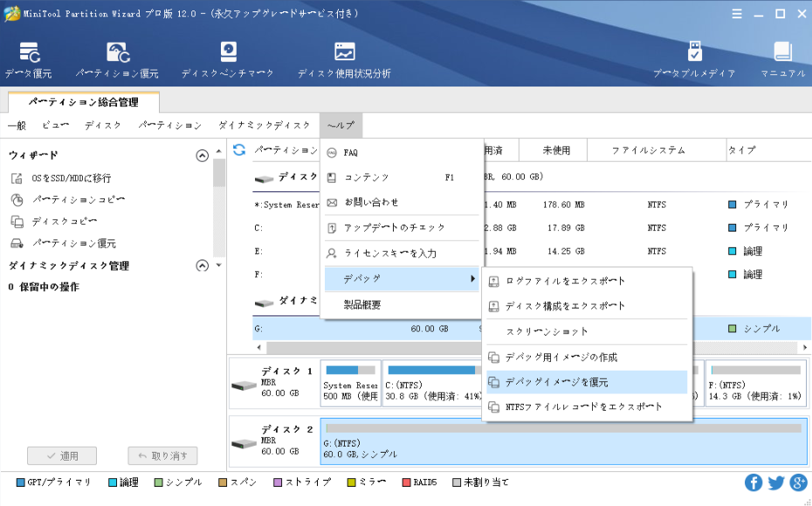Expand the デバッグ submenu arrow
This screenshot has height=506, width=812.
pos(472,279)
